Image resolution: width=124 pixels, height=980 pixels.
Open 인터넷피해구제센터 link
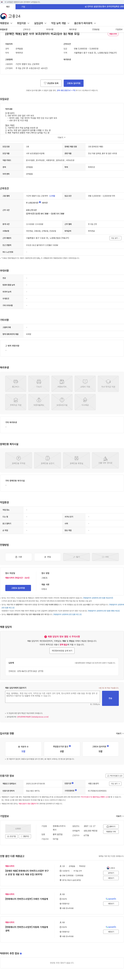click(x=33, y=717)
